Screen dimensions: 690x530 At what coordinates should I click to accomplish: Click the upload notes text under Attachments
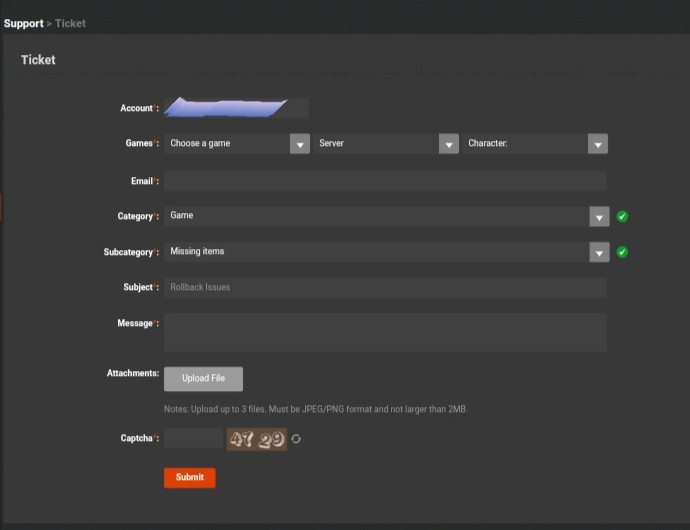(x=315, y=410)
